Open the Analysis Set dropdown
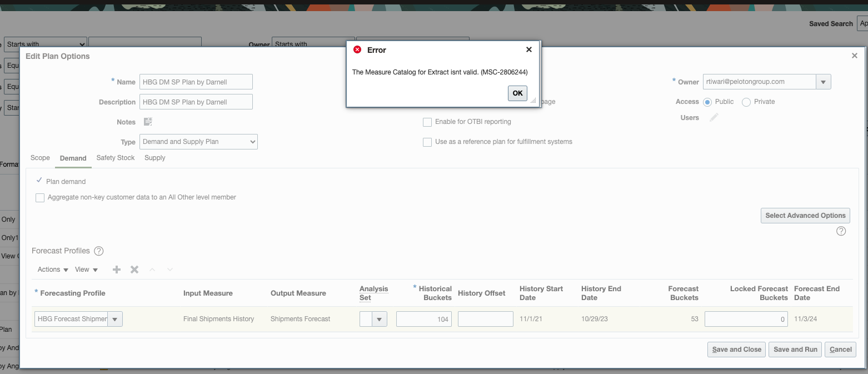868x374 pixels. pos(380,319)
